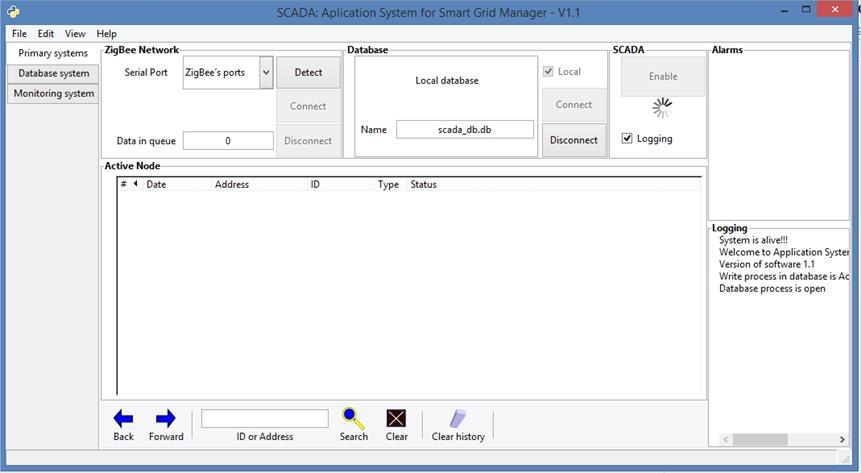Open the ZigBee's ports dropdown
Screen dimensions: 861x473
tap(265, 72)
